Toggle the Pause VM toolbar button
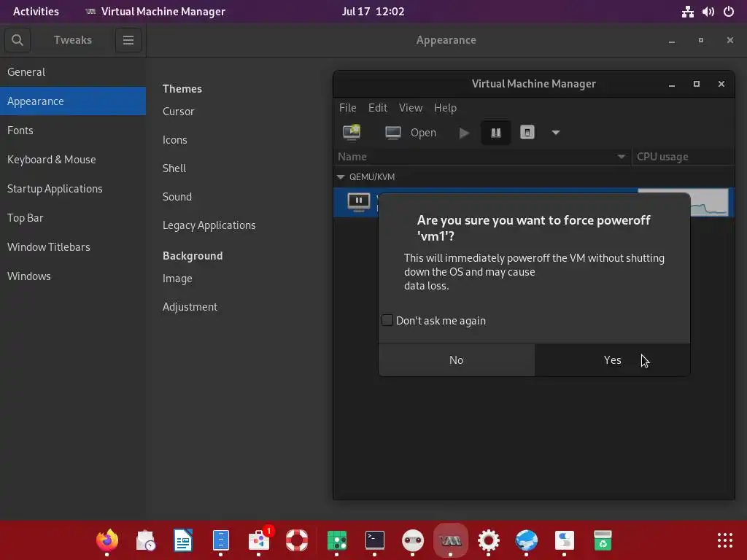 click(496, 133)
